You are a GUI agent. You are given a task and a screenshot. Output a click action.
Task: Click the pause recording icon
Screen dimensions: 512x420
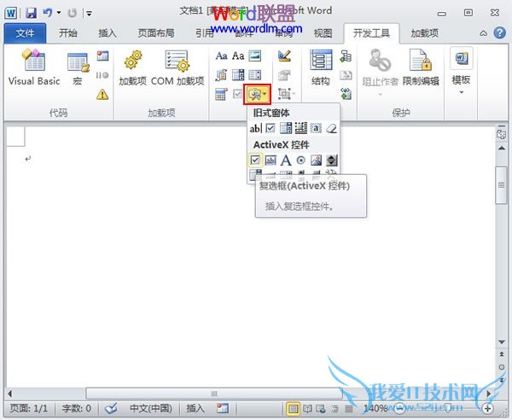pos(102,75)
